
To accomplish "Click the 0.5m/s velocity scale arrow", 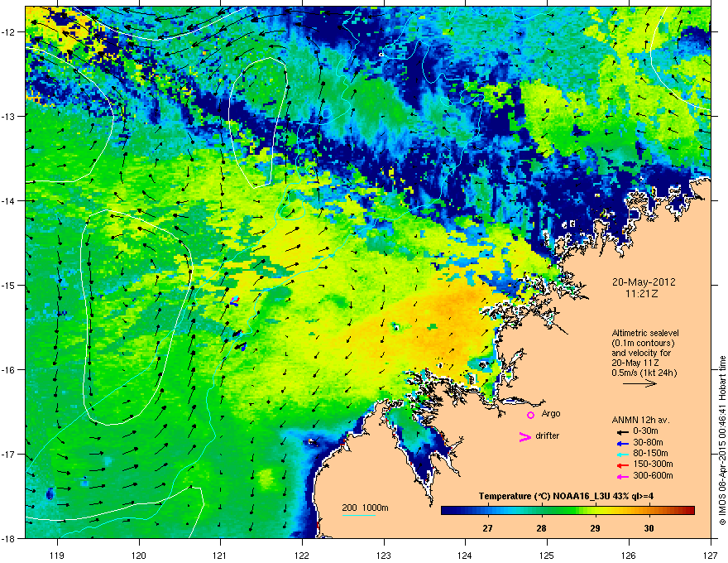I will 639,383.
